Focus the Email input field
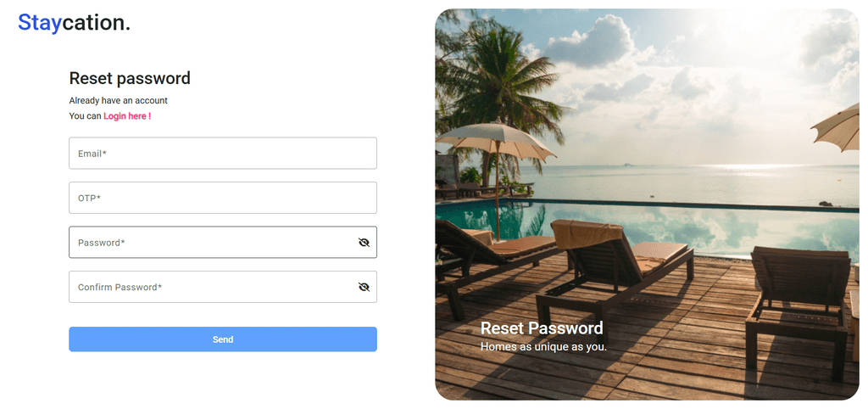The height and width of the screenshot is (409, 868). [223, 153]
